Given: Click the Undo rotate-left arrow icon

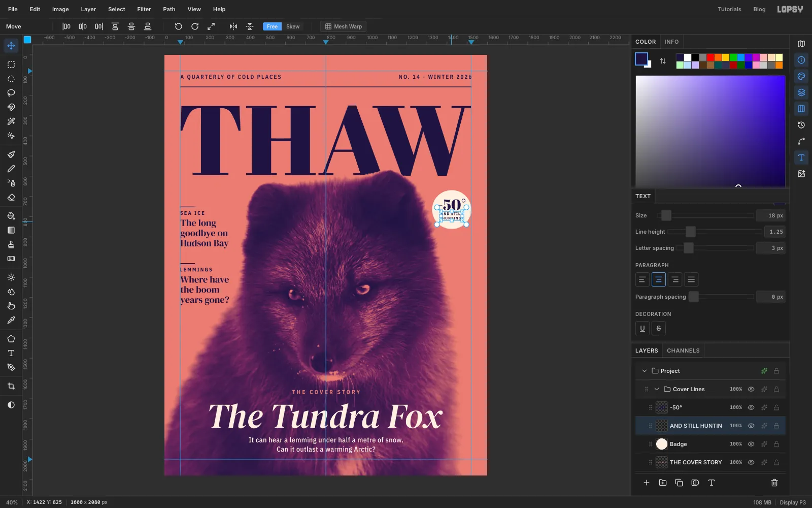Looking at the screenshot, I should (179, 26).
